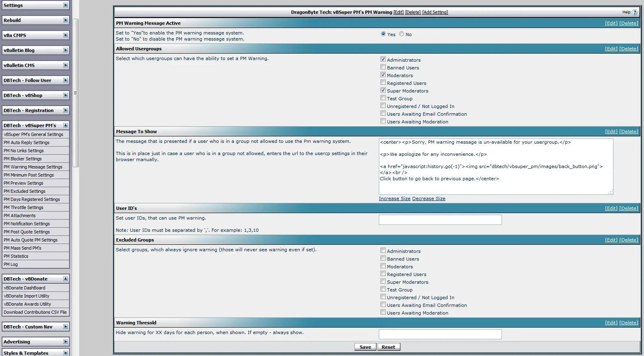Open PM Mass Send PM's
This screenshot has width=644, height=356.
tap(22, 248)
